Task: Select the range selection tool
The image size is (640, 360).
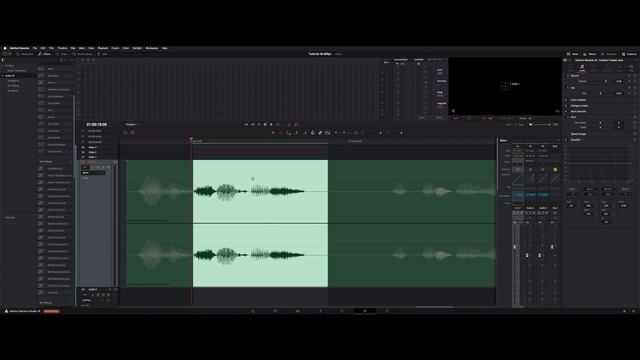Action: [281, 133]
